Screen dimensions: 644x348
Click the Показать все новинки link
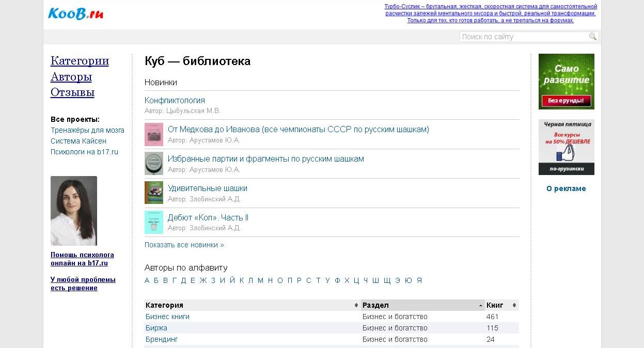184,245
